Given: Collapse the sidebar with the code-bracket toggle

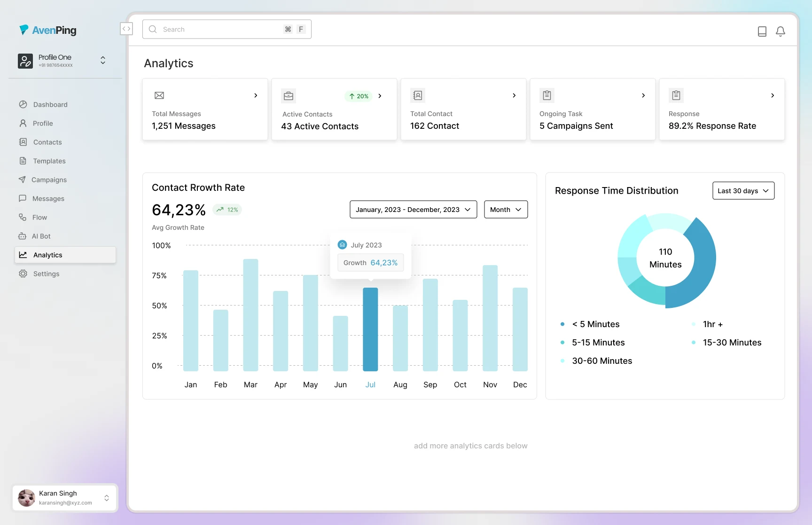Looking at the screenshot, I should tap(126, 29).
